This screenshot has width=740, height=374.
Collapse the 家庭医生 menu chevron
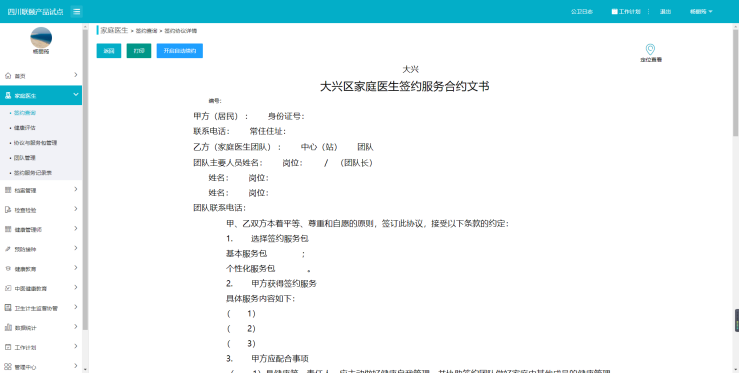pyautogui.click(x=76, y=95)
